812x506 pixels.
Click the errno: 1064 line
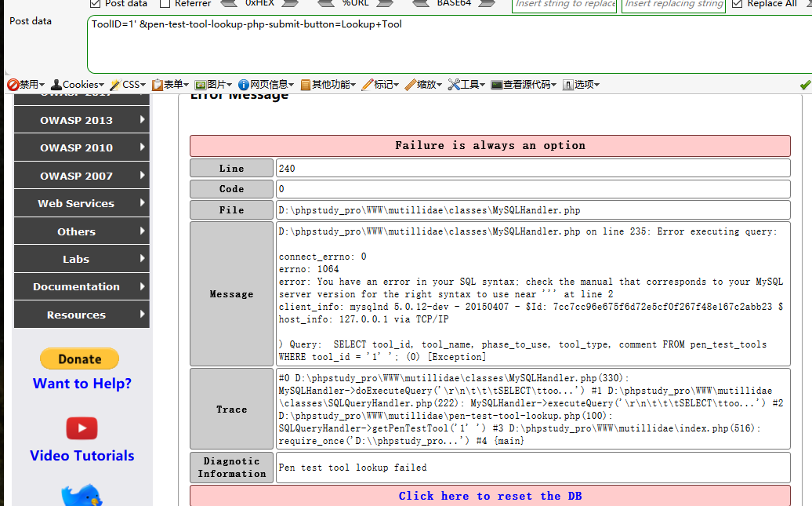coord(309,269)
